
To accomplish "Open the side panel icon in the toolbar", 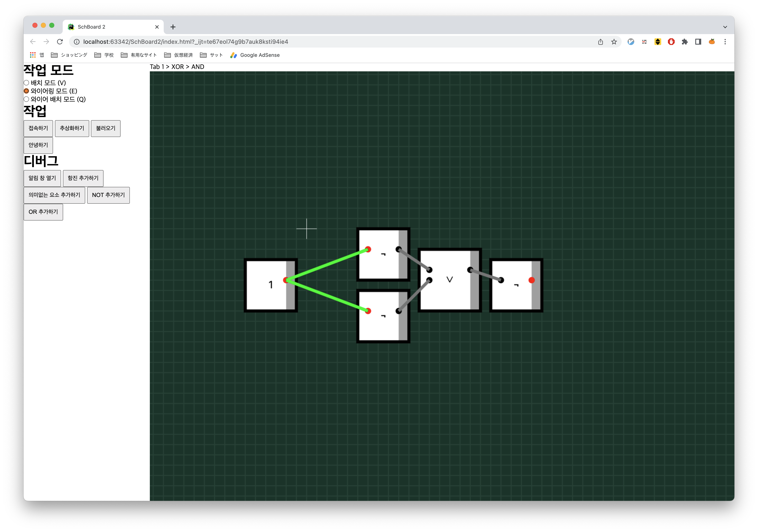I will 698,42.
